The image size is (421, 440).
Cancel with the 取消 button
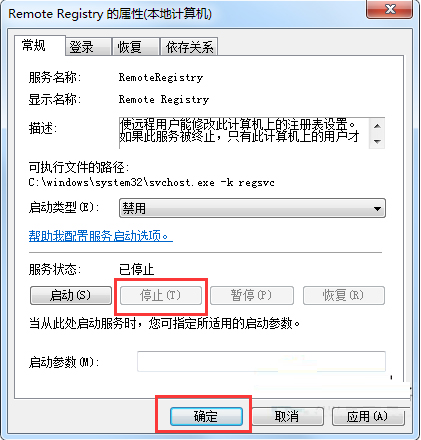288,416
